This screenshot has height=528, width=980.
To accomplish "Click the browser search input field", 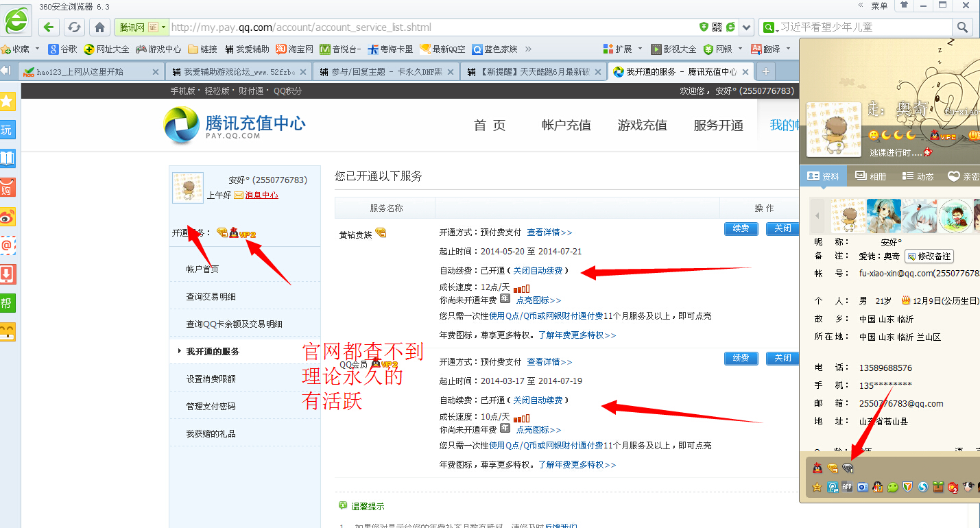I will point(865,27).
